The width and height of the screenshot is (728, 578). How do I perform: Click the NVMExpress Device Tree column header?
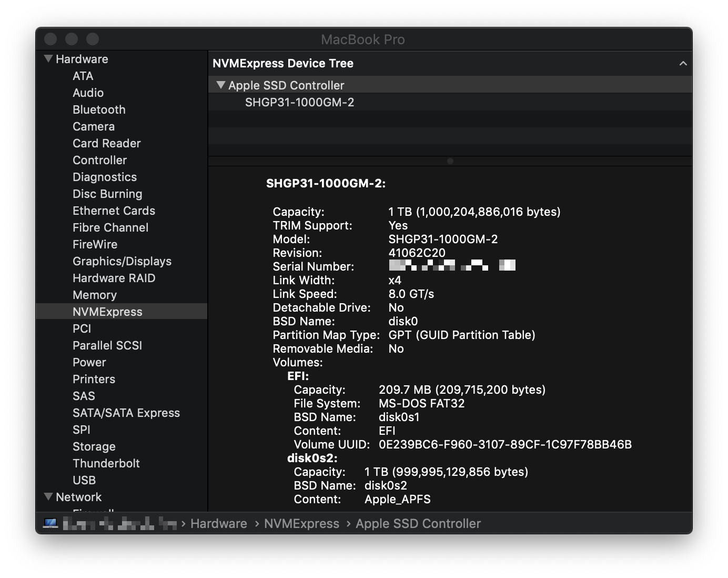450,63
